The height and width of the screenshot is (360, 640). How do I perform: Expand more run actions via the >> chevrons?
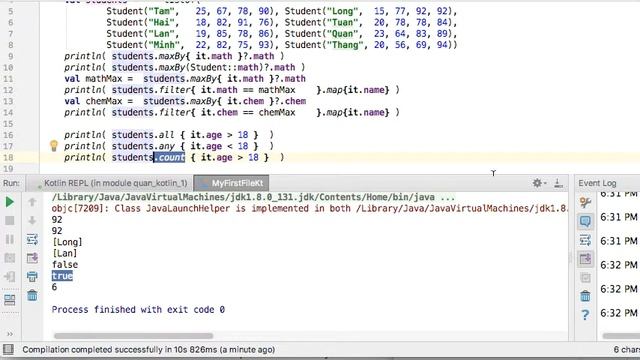9,334
